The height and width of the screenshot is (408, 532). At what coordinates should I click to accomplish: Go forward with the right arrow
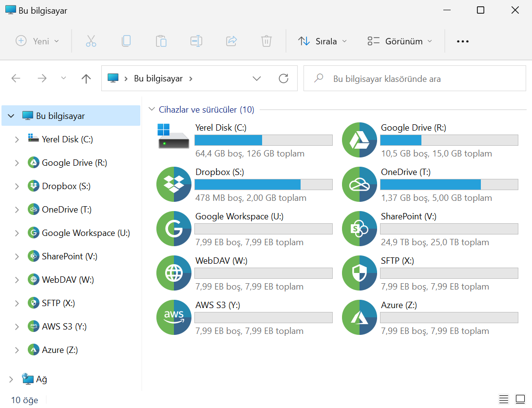(42, 78)
